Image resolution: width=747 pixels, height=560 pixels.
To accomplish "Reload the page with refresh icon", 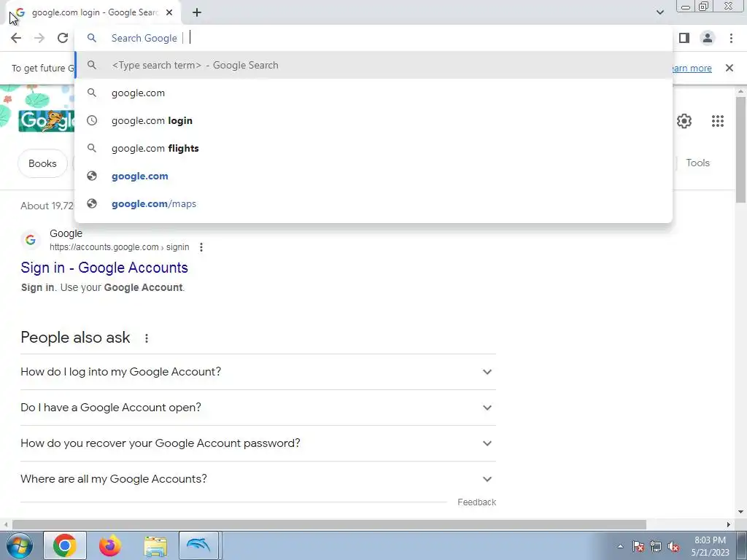I will click(x=63, y=38).
